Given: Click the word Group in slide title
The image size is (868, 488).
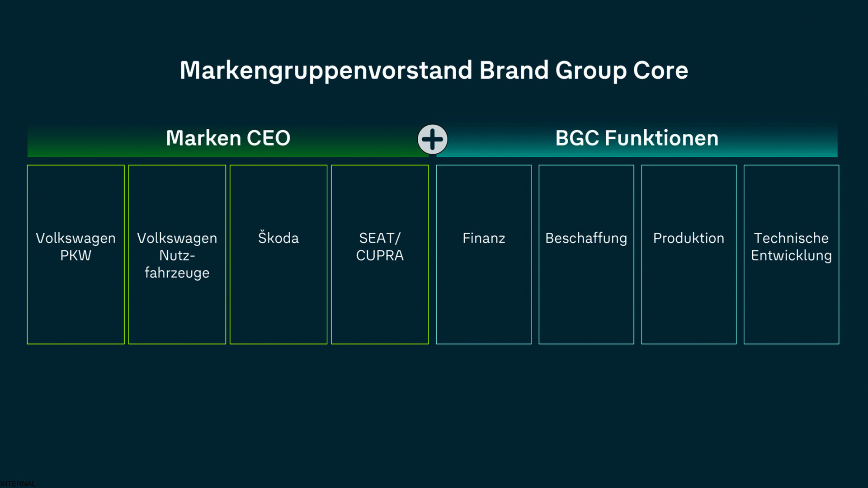Looking at the screenshot, I should pos(590,71).
